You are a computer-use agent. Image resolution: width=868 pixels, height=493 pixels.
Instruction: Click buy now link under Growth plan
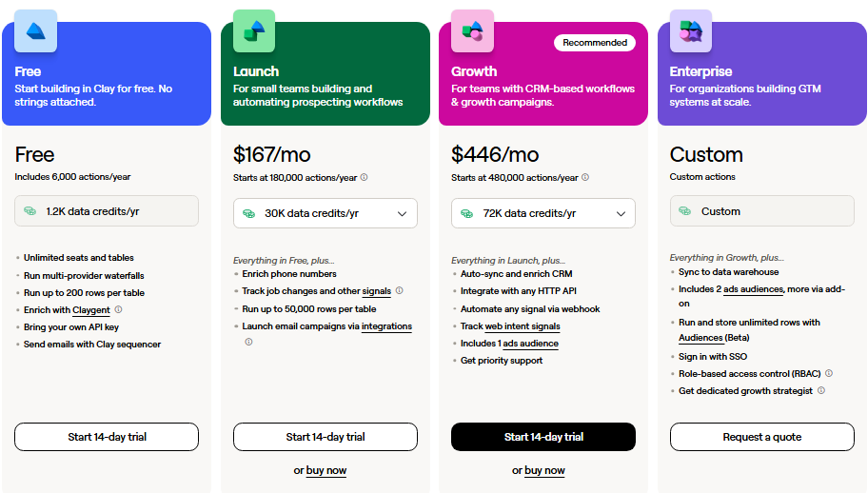(x=544, y=470)
